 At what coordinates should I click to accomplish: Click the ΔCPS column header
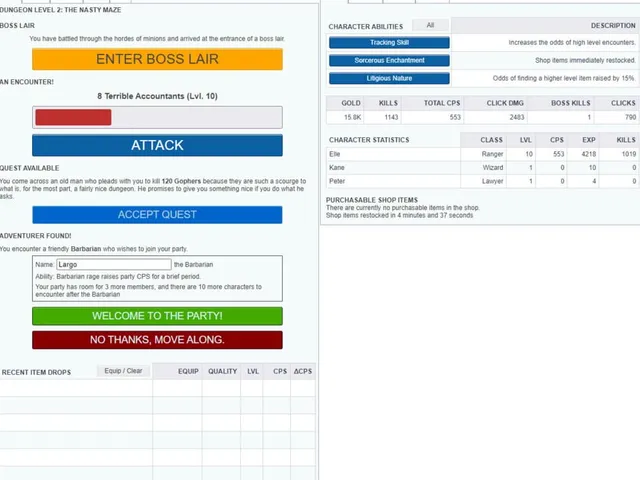click(303, 371)
